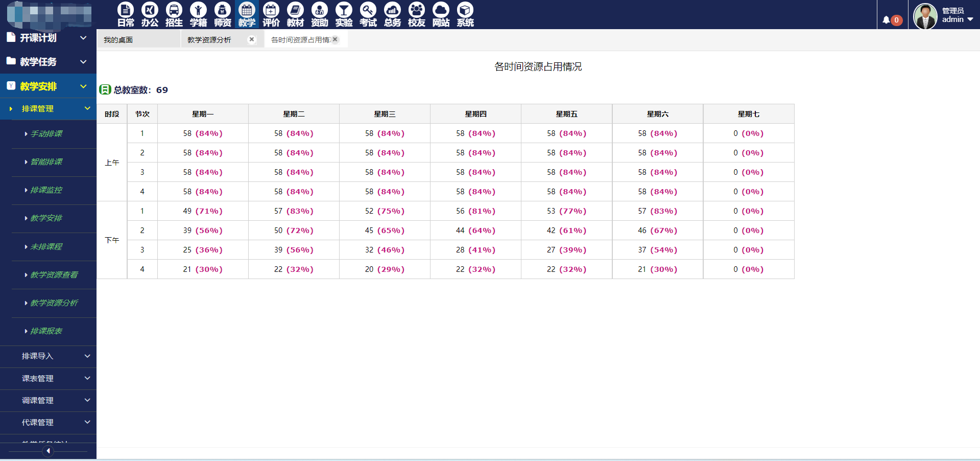
Task: Click the 下午 time period cell
Action: pyautogui.click(x=112, y=240)
